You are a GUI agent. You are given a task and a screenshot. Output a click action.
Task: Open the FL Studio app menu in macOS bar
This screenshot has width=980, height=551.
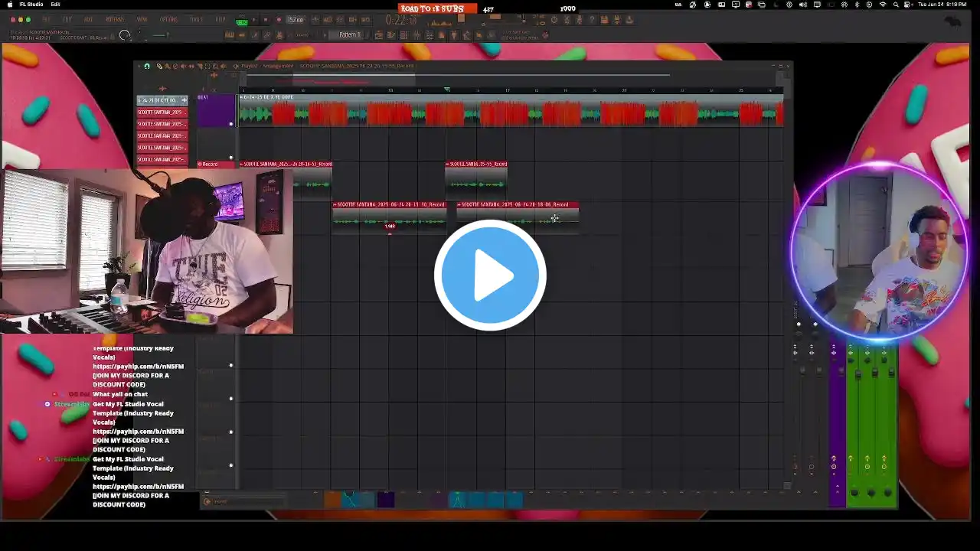pyautogui.click(x=31, y=5)
